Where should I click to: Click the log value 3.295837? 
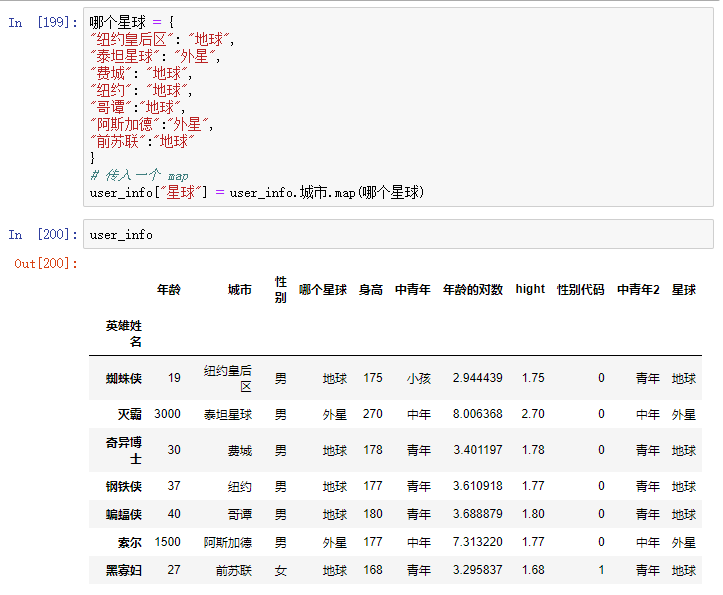[477, 570]
